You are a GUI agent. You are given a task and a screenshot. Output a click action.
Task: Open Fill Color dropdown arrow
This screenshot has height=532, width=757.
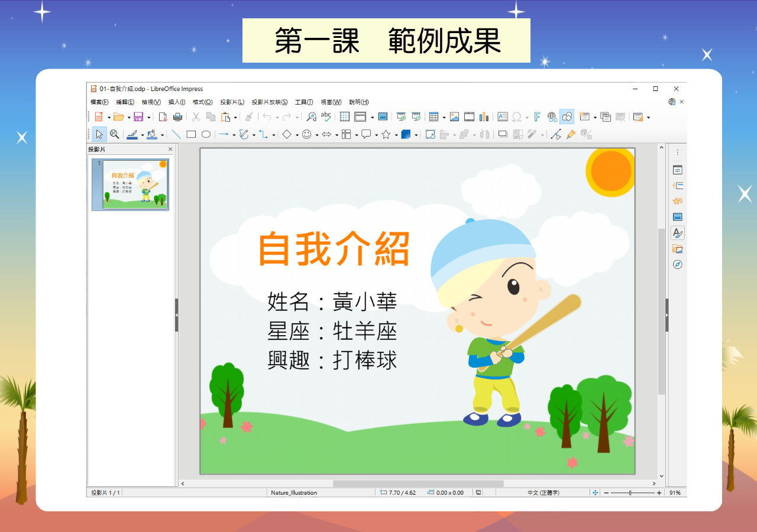(x=163, y=135)
